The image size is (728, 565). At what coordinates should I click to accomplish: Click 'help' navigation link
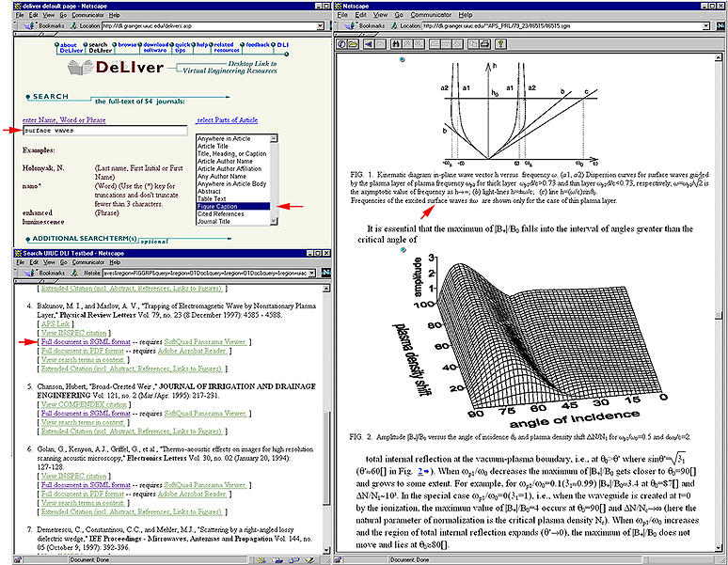[202, 44]
